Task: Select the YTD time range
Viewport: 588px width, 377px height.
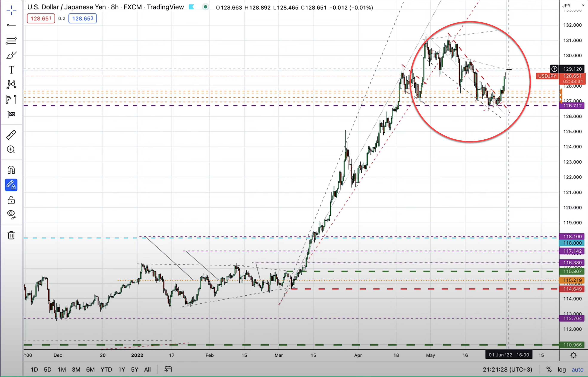Action: [106, 369]
